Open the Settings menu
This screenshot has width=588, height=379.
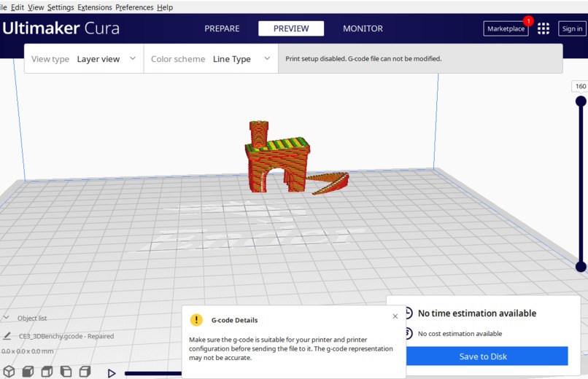coord(61,7)
